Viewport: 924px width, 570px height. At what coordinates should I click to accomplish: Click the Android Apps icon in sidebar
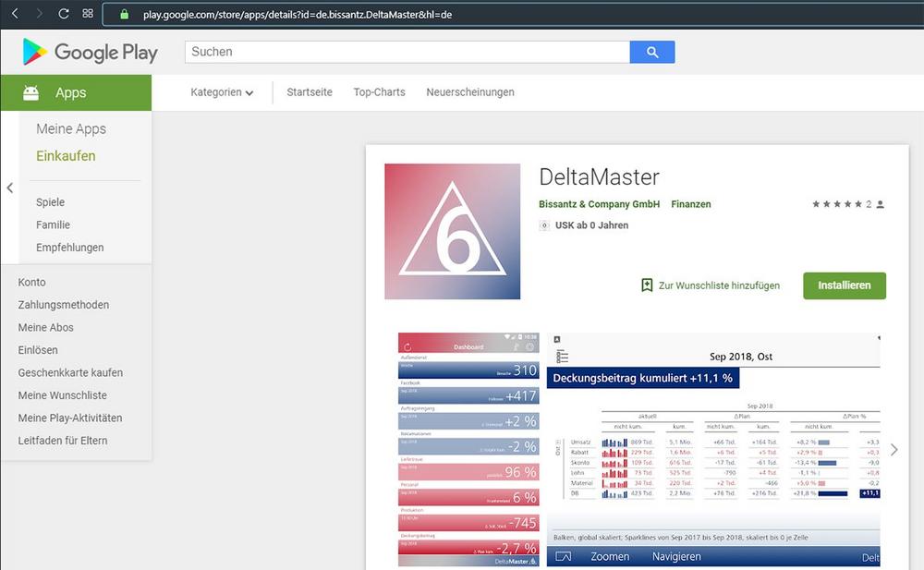[x=30, y=92]
